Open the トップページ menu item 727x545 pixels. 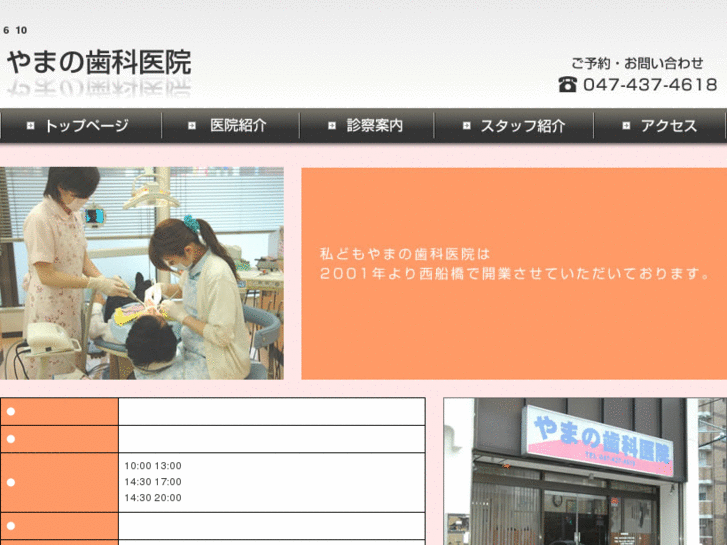(x=81, y=126)
